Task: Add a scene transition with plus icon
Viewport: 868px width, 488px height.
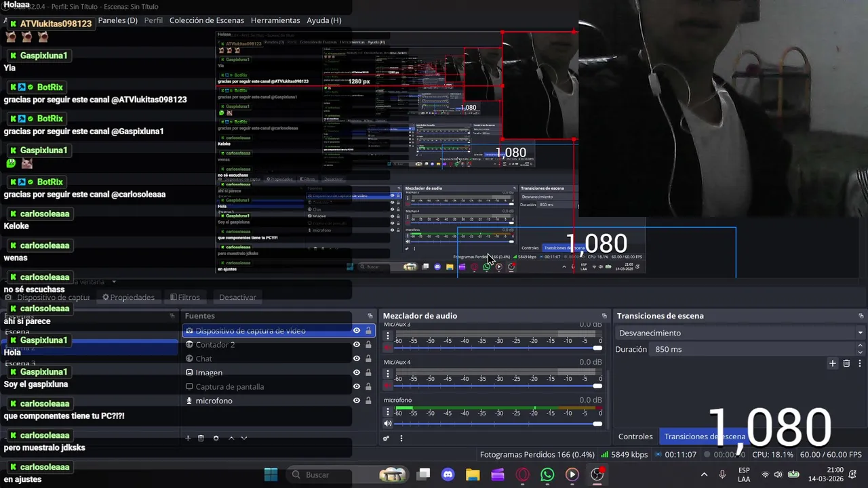Action: pos(833,363)
